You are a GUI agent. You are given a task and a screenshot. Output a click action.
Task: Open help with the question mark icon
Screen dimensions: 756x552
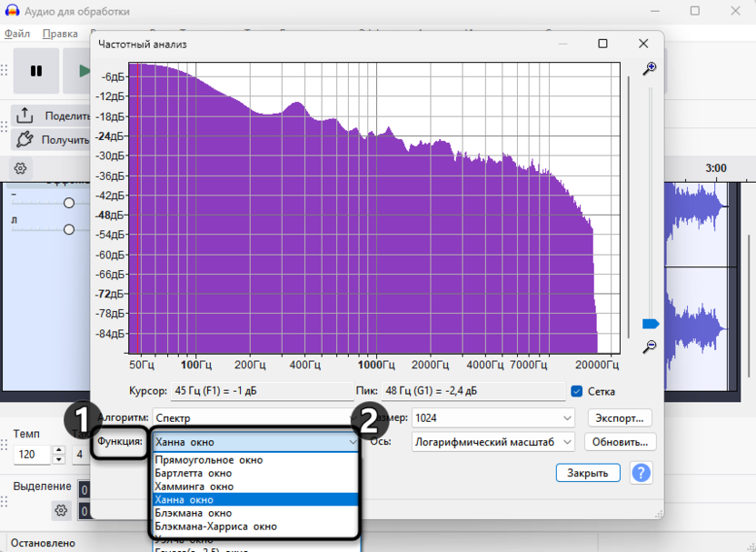click(x=641, y=472)
